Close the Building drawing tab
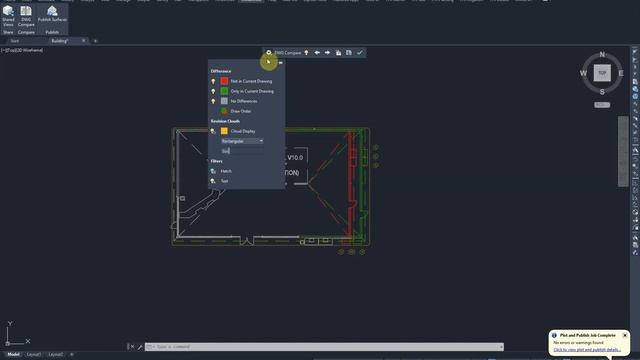 click(84, 40)
